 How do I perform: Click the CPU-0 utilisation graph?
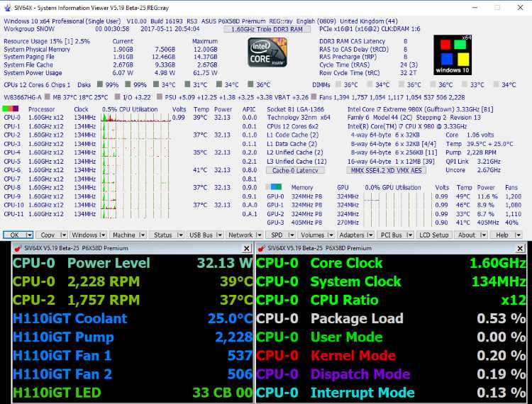[135, 118]
